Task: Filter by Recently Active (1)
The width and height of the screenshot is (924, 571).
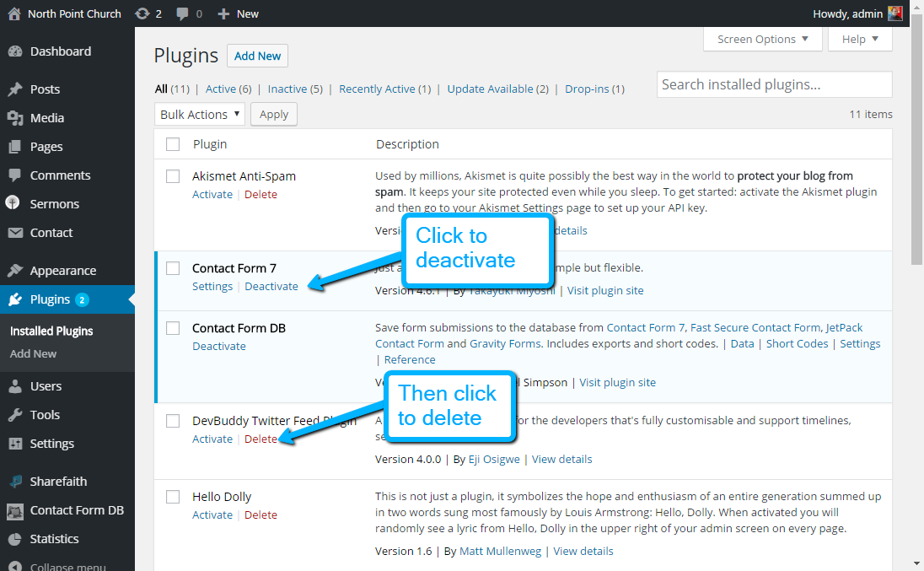Action: click(384, 89)
